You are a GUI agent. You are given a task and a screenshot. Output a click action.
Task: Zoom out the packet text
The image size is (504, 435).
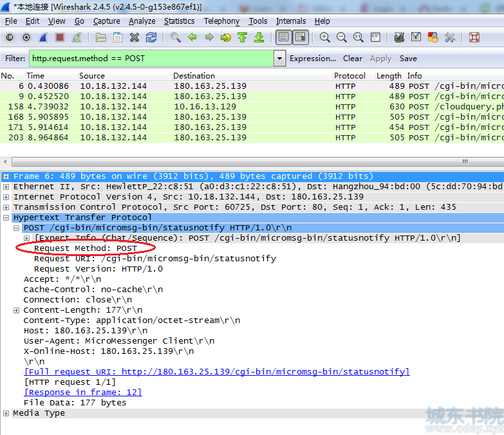tap(342, 37)
